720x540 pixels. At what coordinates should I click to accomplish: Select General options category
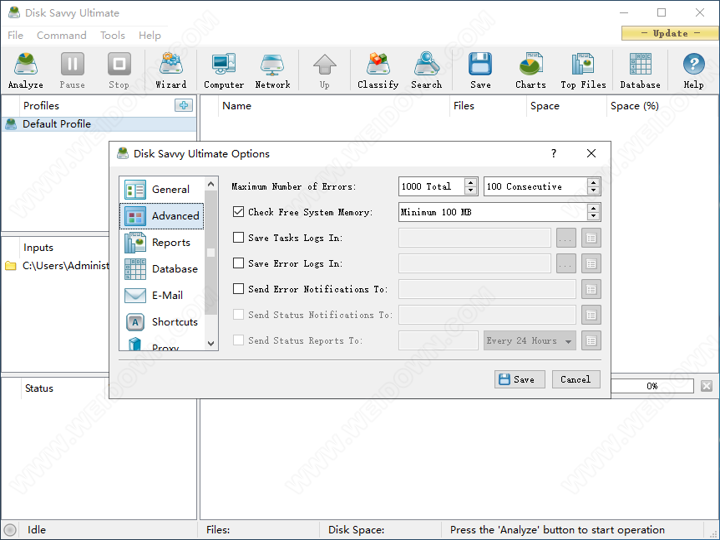[162, 189]
